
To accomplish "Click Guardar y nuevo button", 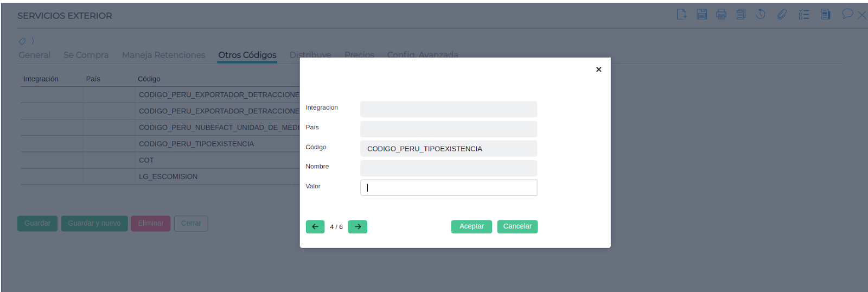I will click(x=94, y=224).
